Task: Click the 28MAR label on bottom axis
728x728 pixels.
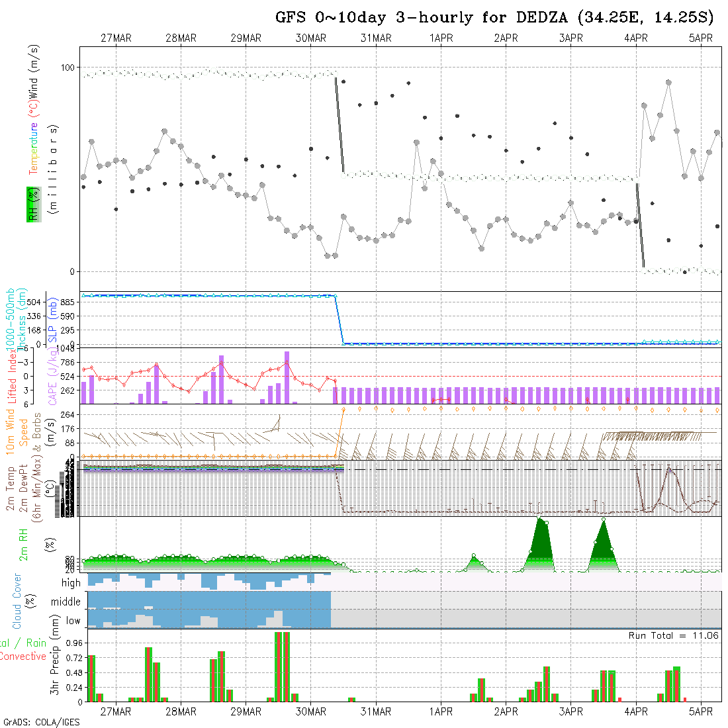Action: pyautogui.click(x=181, y=711)
